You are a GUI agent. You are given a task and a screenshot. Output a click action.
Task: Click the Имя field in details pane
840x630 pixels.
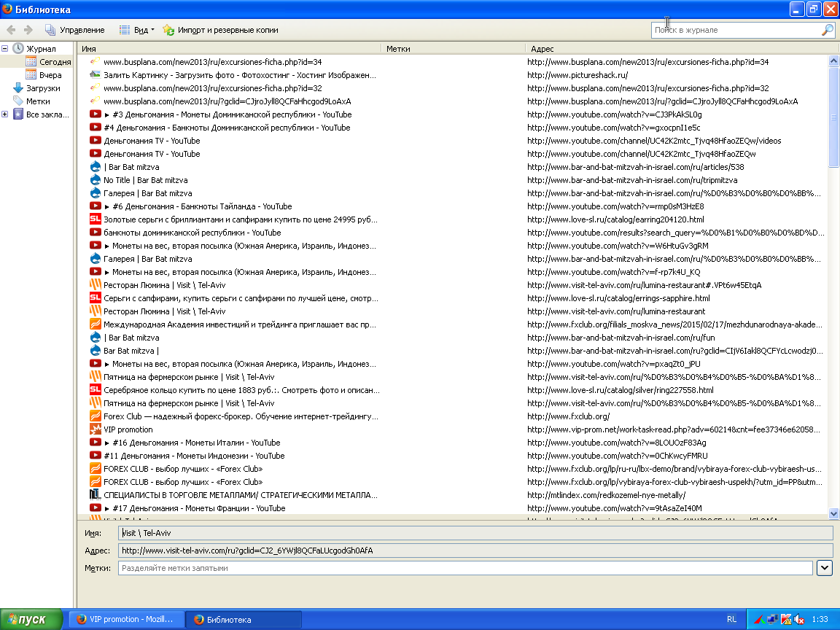tap(475, 533)
